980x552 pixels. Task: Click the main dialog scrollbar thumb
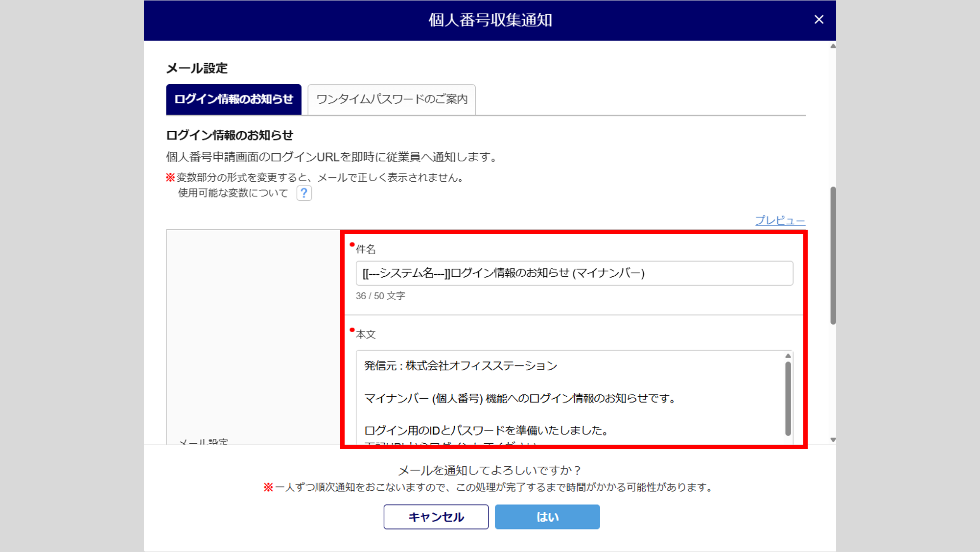(x=833, y=255)
